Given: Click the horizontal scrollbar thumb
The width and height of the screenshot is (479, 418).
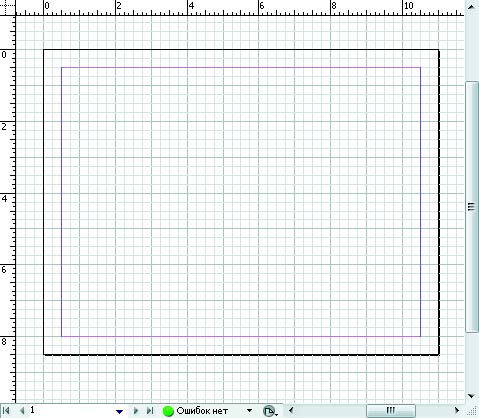Looking at the screenshot, I should click(x=391, y=410).
